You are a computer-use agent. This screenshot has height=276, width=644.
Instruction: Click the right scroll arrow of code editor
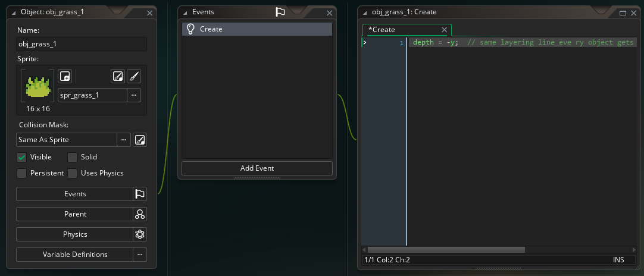click(634, 250)
